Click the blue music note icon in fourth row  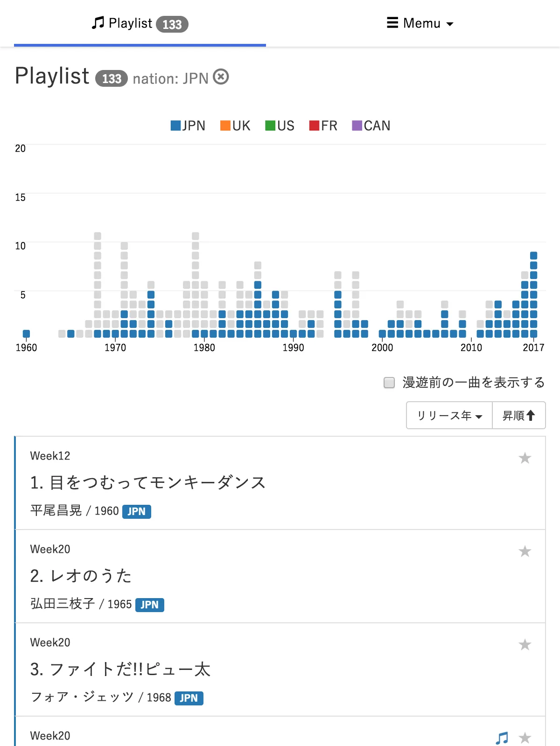tap(502, 738)
